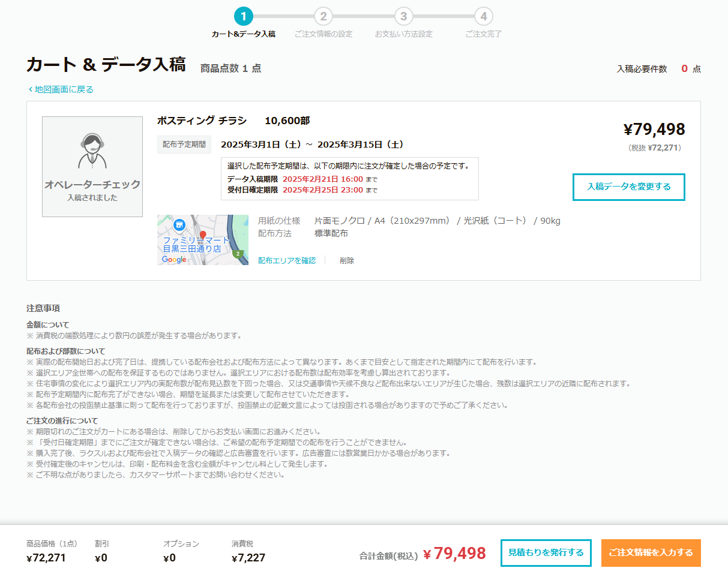Image resolution: width=728 pixels, height=580 pixels.
Task: Click the footer 合計金額 ¥79,498 total
Action: pos(454,553)
